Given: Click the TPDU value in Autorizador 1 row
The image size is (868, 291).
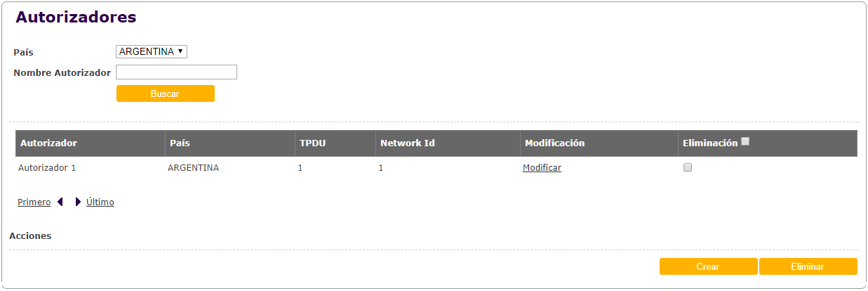Looking at the screenshot, I should 300,168.
